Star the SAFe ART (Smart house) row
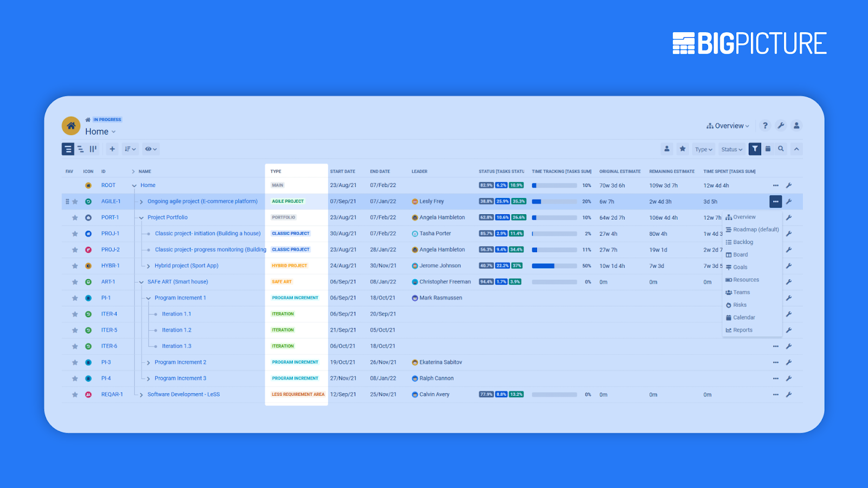This screenshot has height=488, width=868. [75, 281]
